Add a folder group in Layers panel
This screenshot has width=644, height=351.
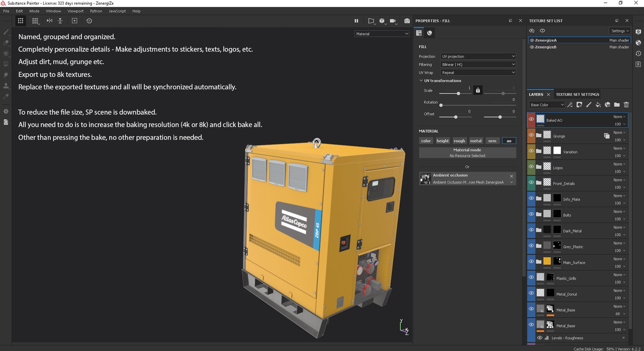pos(617,105)
